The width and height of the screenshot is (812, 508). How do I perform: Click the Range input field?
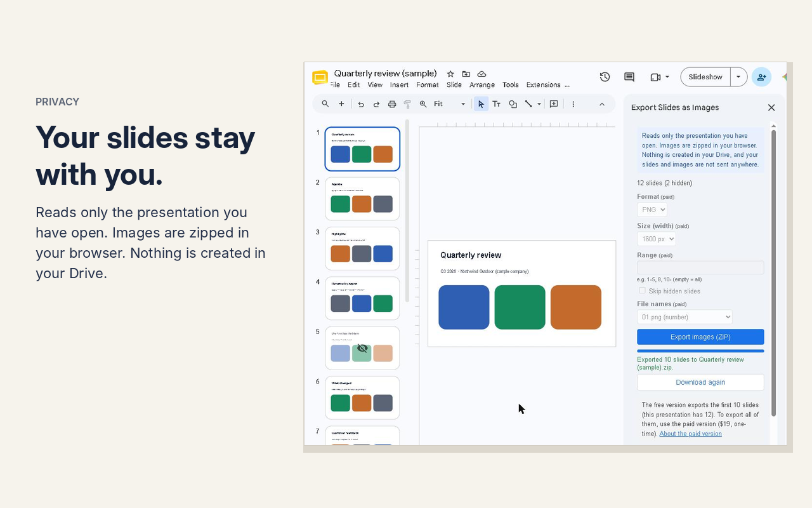pyautogui.click(x=700, y=268)
